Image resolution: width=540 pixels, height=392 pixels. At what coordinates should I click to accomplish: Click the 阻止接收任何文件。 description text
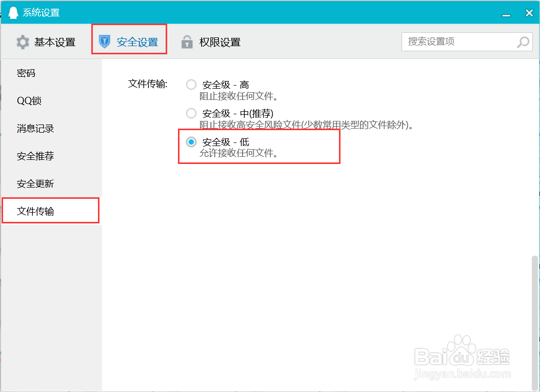[x=238, y=96]
